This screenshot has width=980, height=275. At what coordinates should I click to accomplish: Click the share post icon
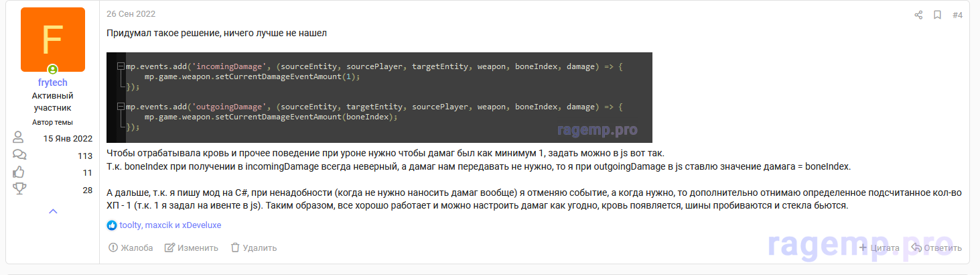[x=918, y=15]
